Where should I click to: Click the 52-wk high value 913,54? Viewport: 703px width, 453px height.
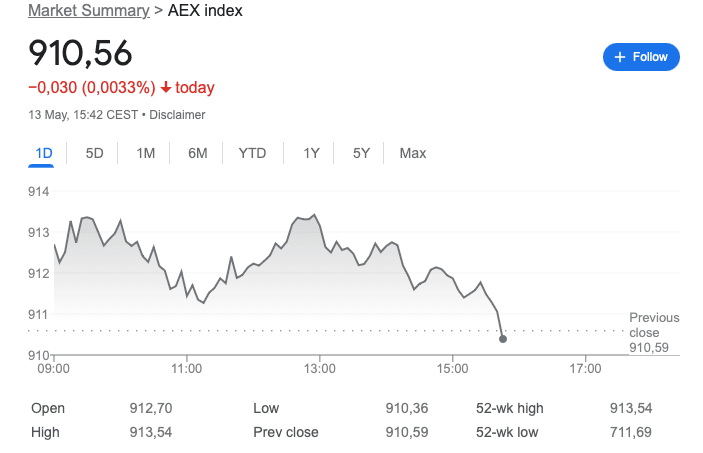[630, 408]
